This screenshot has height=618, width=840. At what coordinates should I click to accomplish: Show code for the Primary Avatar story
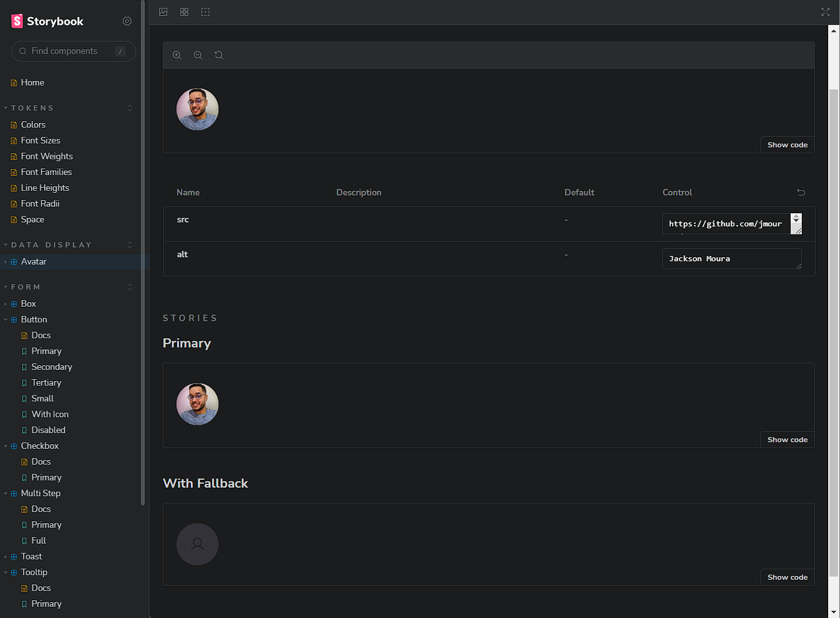coord(787,439)
